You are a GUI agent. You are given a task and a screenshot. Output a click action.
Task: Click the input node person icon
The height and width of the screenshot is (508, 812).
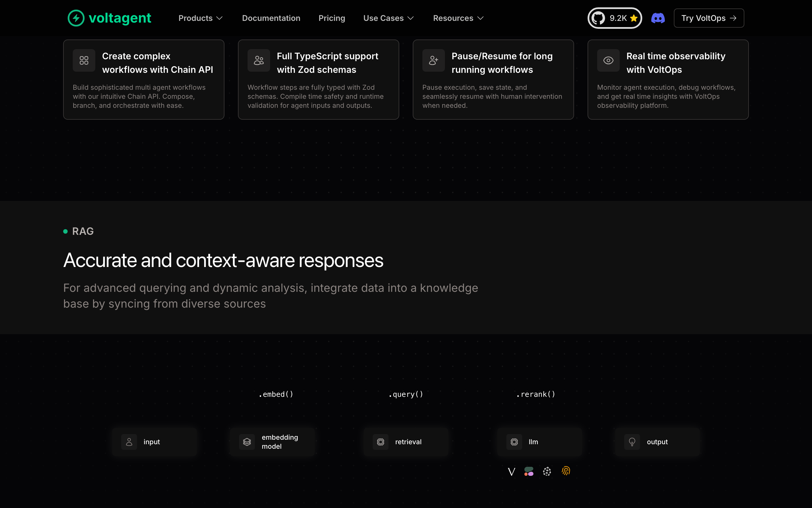[x=129, y=442]
